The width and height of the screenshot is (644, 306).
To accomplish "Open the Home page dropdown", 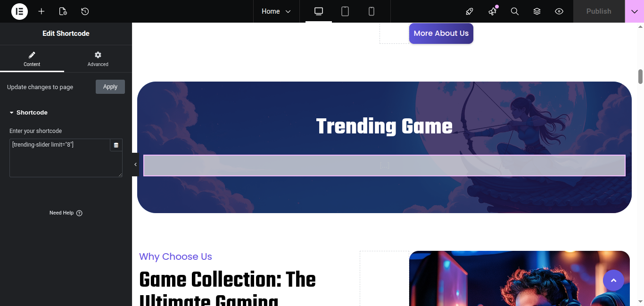I will 276,11.
